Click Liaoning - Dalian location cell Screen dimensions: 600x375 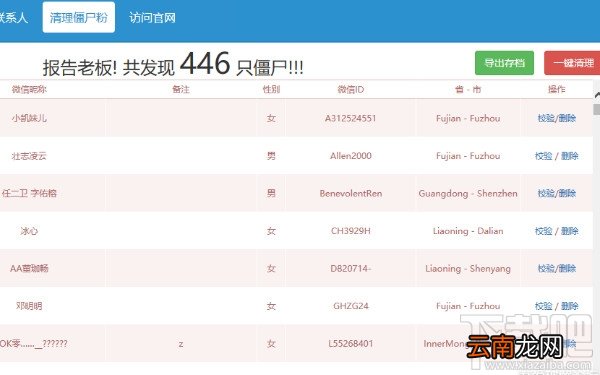click(468, 231)
